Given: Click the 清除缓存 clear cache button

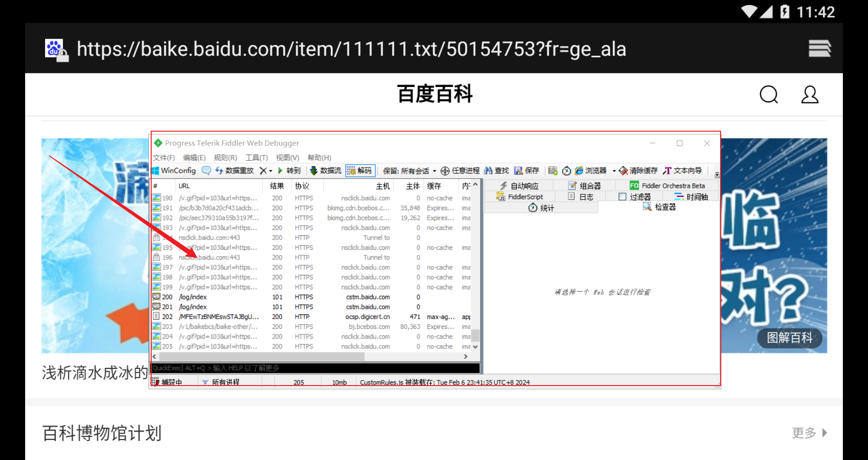Looking at the screenshot, I should [638, 171].
